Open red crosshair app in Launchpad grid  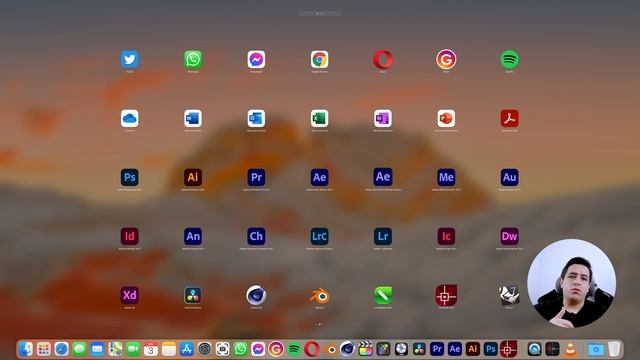(446, 295)
